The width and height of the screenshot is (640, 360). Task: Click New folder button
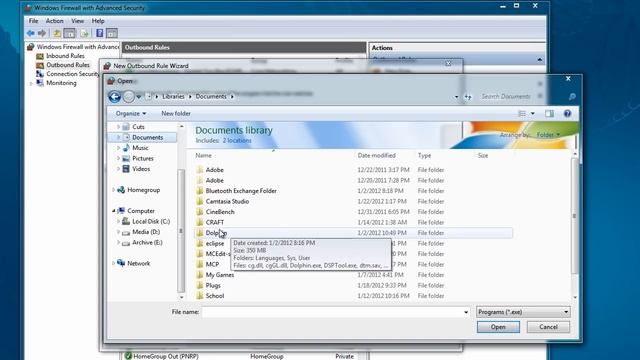(x=176, y=113)
